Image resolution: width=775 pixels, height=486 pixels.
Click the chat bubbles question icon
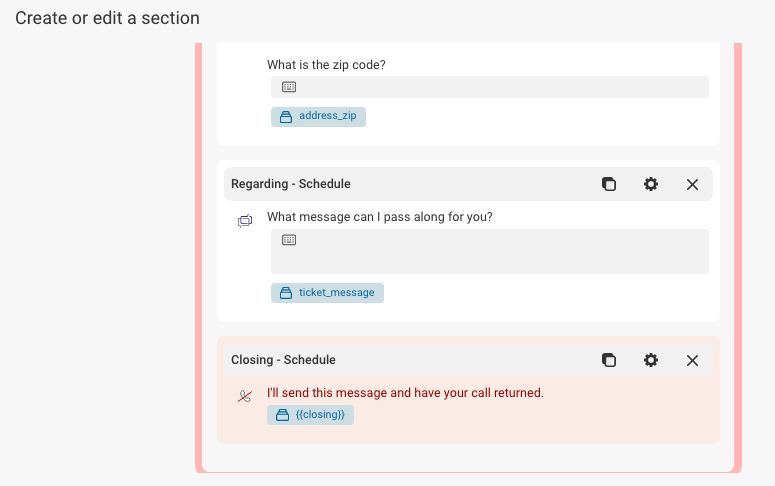(x=245, y=221)
